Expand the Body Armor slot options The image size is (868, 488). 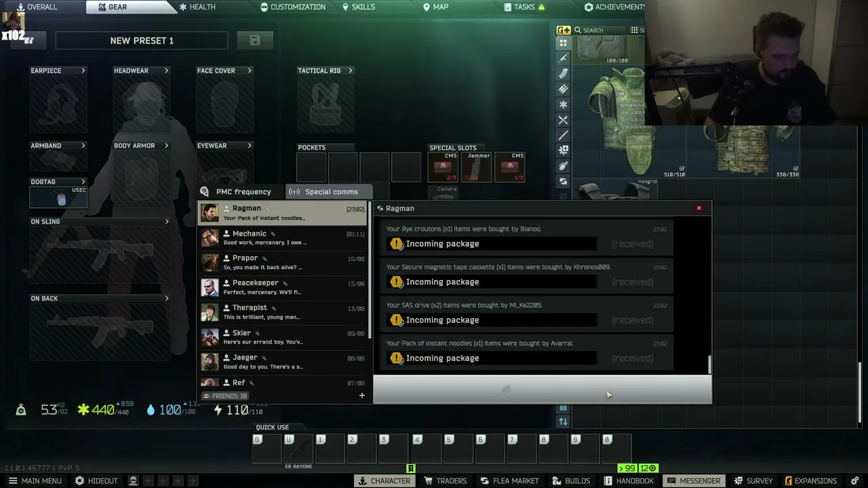[166, 146]
